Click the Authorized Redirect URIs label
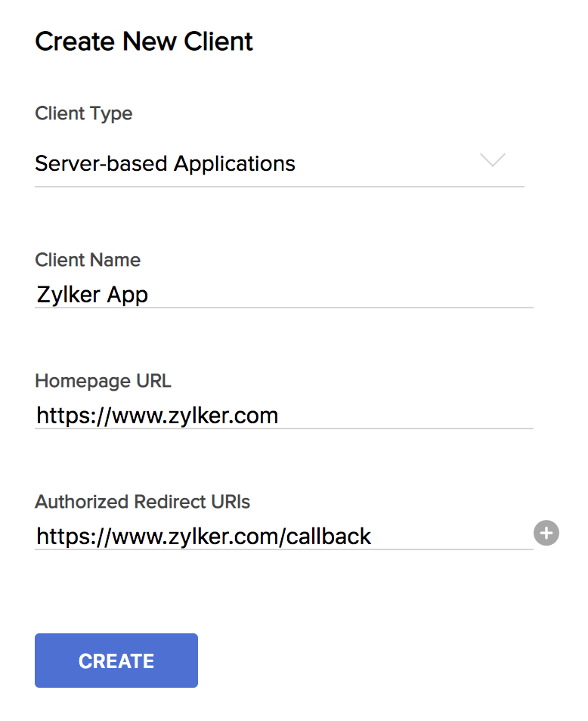 (142, 501)
